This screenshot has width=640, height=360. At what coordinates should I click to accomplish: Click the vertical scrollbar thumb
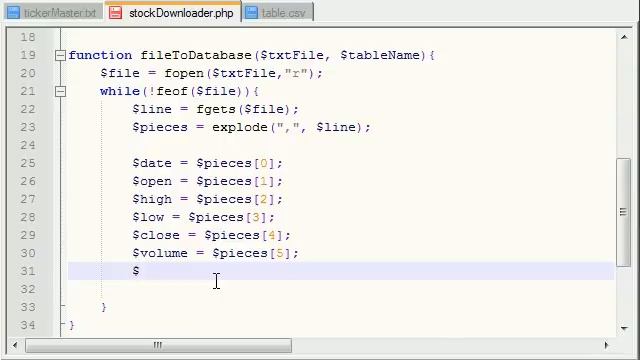[x=623, y=212]
